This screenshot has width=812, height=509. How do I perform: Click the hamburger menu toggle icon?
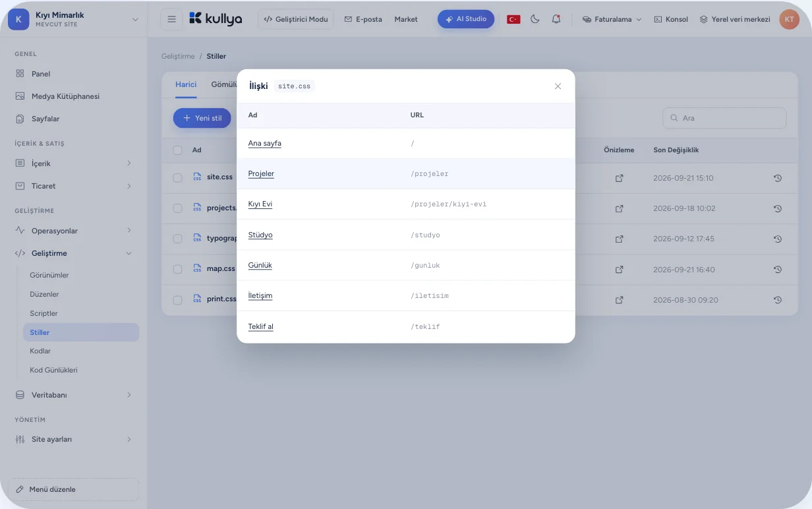click(171, 19)
